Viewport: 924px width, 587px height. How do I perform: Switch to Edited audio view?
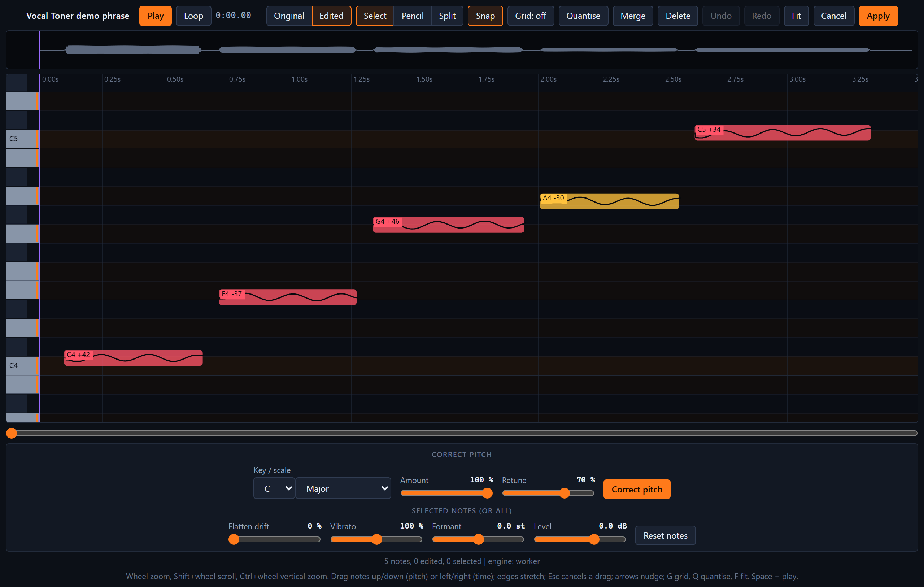tap(331, 16)
